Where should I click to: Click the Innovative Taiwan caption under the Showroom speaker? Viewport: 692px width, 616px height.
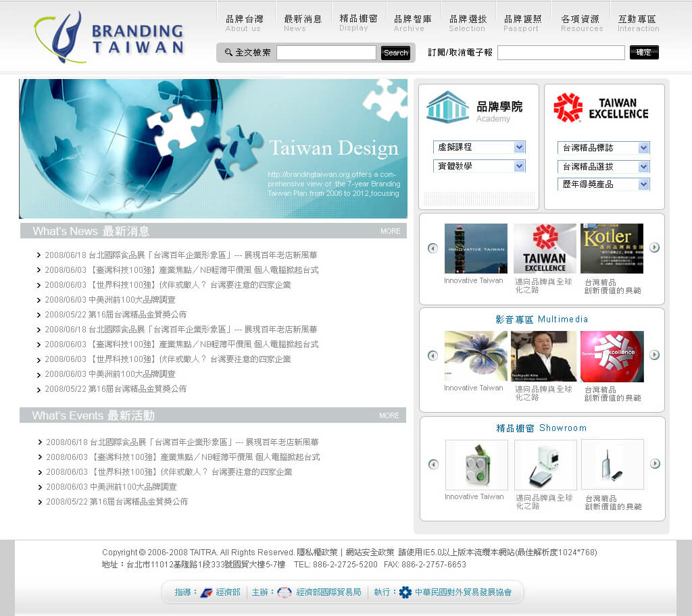[x=474, y=497]
